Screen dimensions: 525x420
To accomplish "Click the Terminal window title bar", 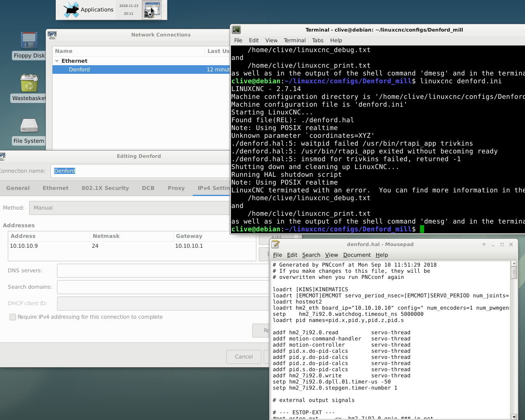I will (x=384, y=30).
